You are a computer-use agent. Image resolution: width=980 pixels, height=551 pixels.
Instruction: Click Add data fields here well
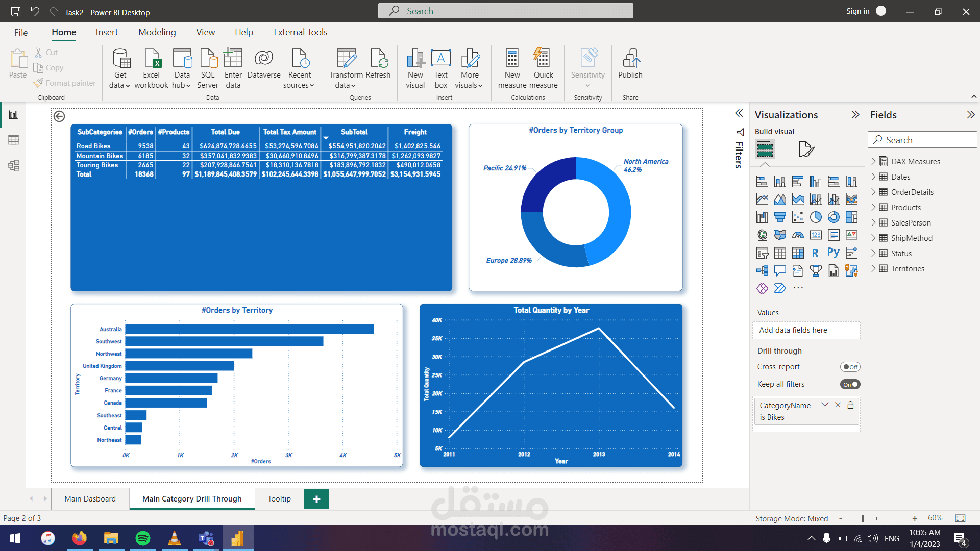pos(806,330)
